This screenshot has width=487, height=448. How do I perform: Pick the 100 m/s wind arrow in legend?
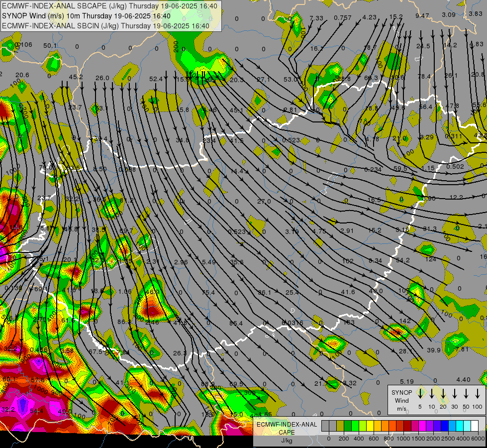point(478,393)
